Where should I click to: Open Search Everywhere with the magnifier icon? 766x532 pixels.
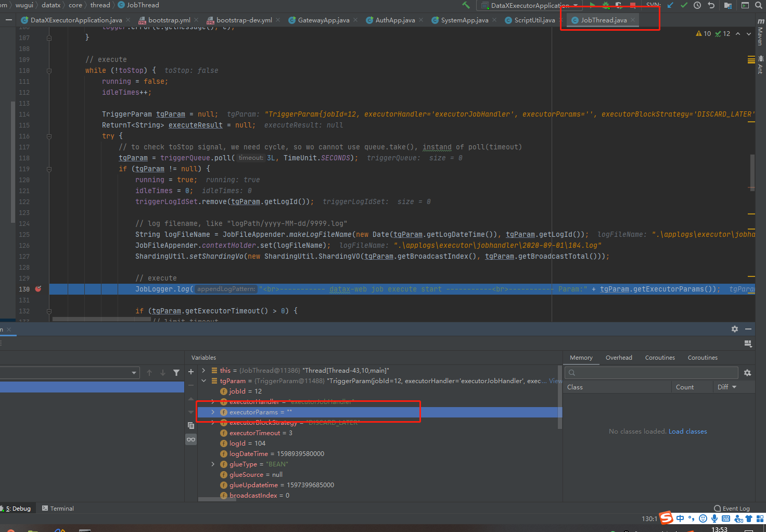coord(759,5)
